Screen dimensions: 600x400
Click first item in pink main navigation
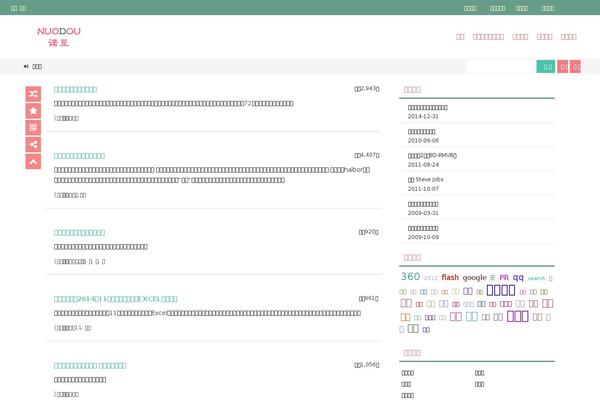[x=460, y=37]
